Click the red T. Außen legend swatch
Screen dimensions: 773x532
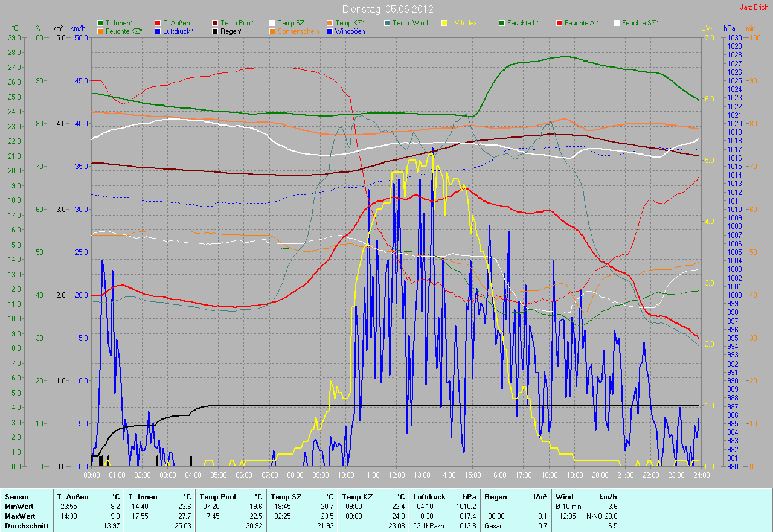[x=158, y=23]
